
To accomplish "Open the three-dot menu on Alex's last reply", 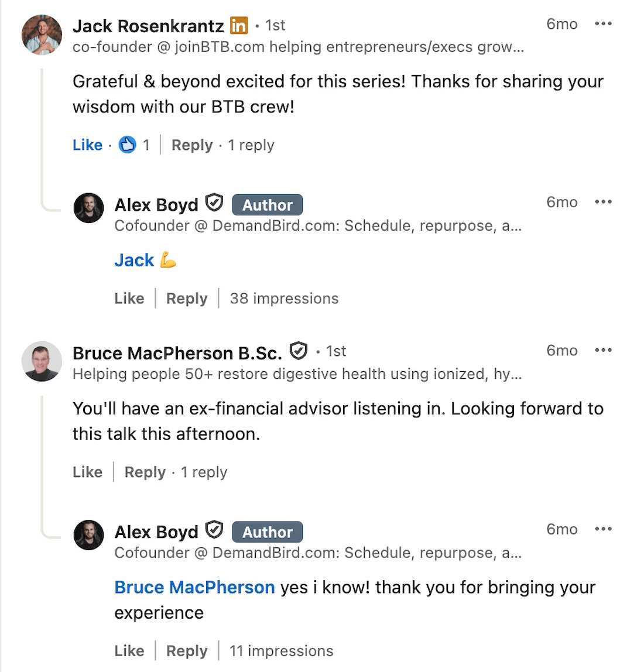I will [x=603, y=529].
